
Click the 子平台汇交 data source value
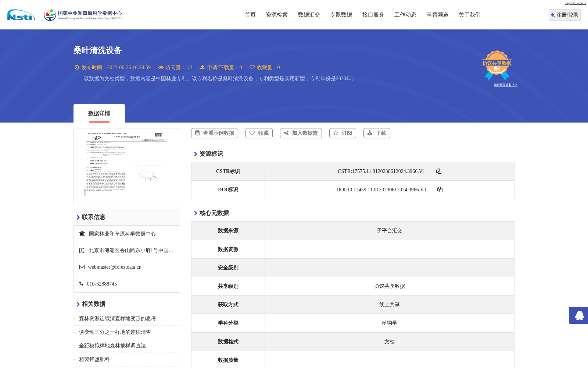coord(390,231)
